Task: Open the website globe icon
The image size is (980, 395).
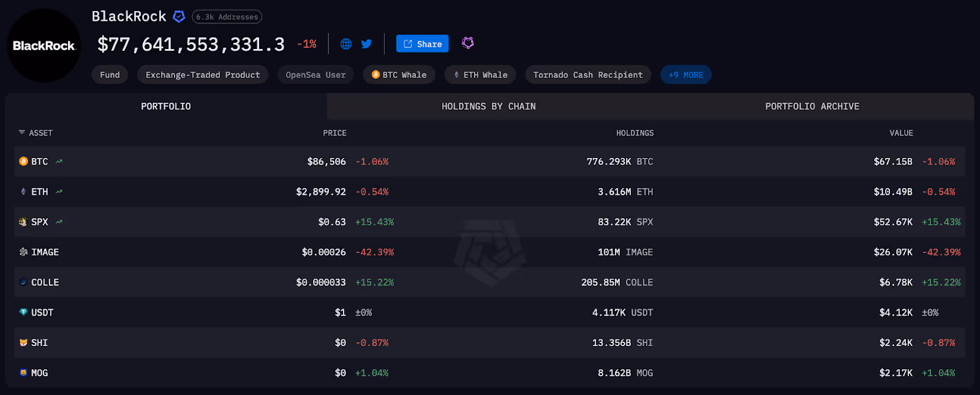Action: [346, 43]
